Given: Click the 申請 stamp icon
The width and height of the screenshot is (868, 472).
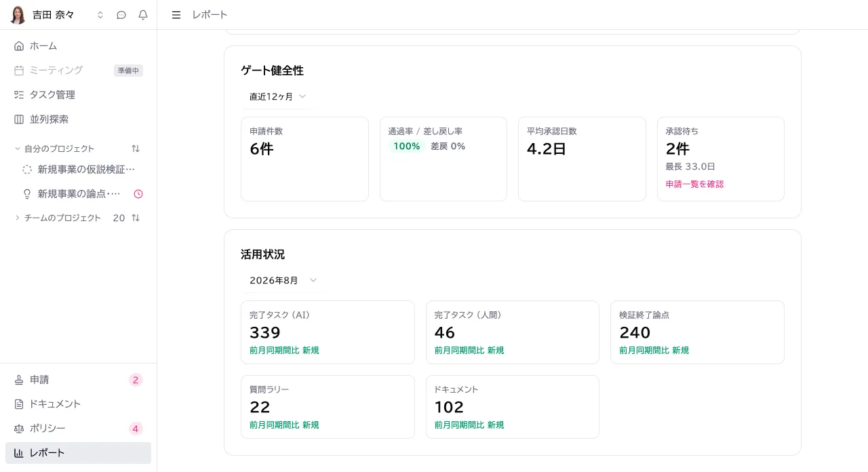Looking at the screenshot, I should (19, 380).
